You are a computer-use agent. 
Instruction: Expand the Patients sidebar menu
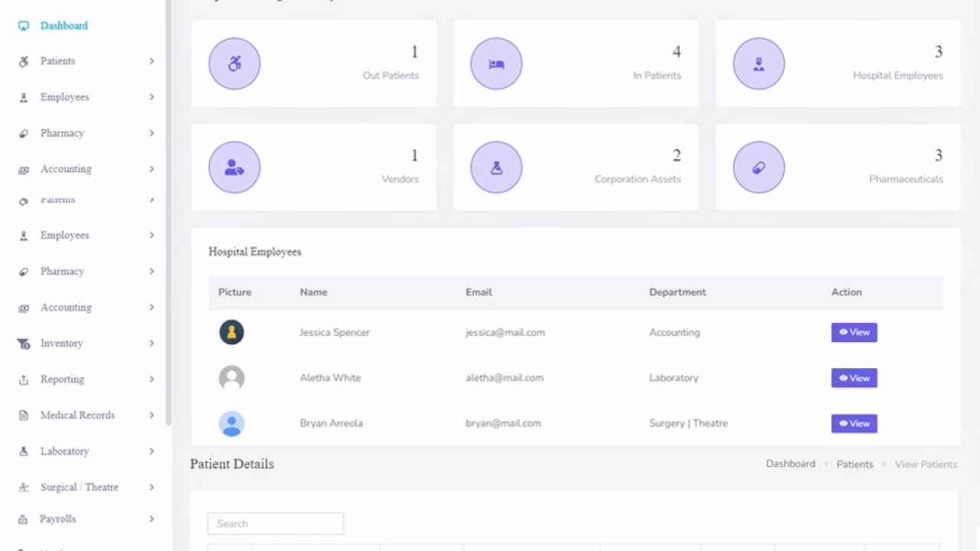coord(57,60)
